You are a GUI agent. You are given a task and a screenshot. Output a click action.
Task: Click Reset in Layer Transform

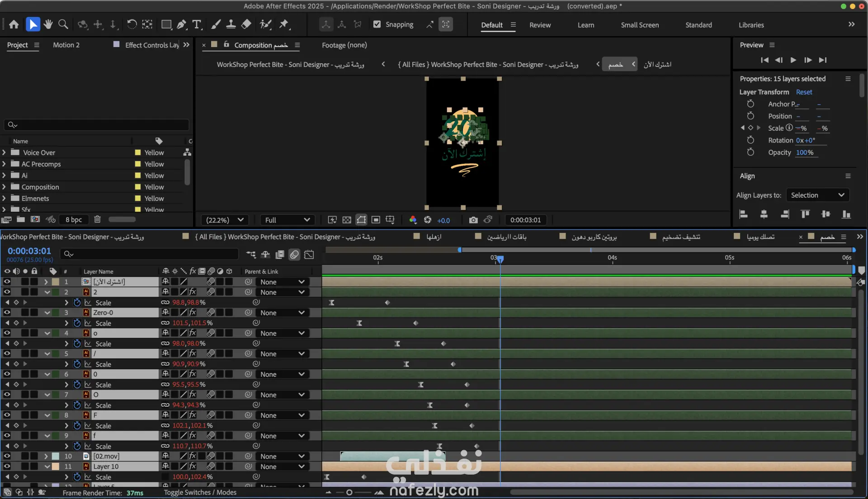pyautogui.click(x=804, y=92)
